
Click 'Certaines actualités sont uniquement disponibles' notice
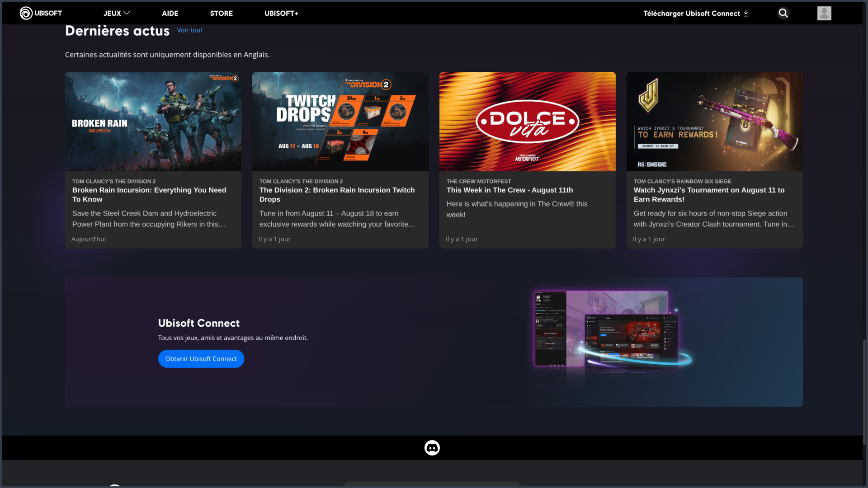167,55
